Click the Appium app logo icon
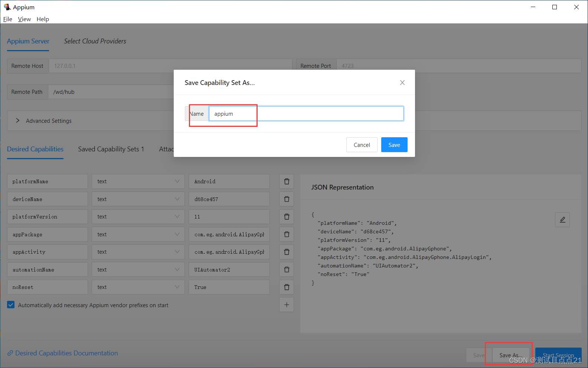 (7, 7)
